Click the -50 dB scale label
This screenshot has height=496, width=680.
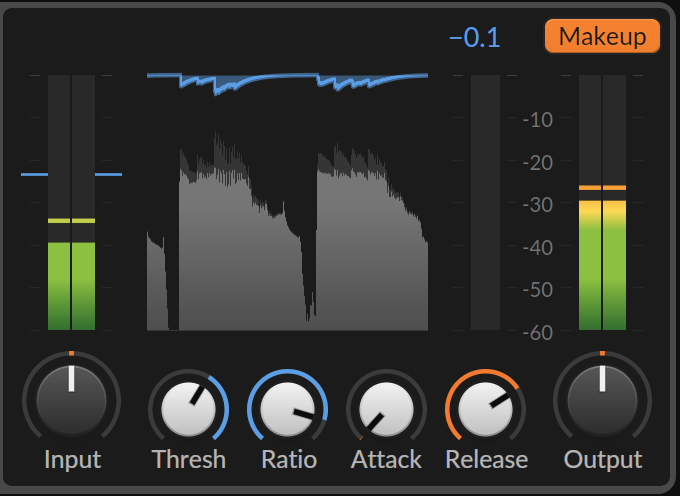pyautogui.click(x=538, y=290)
